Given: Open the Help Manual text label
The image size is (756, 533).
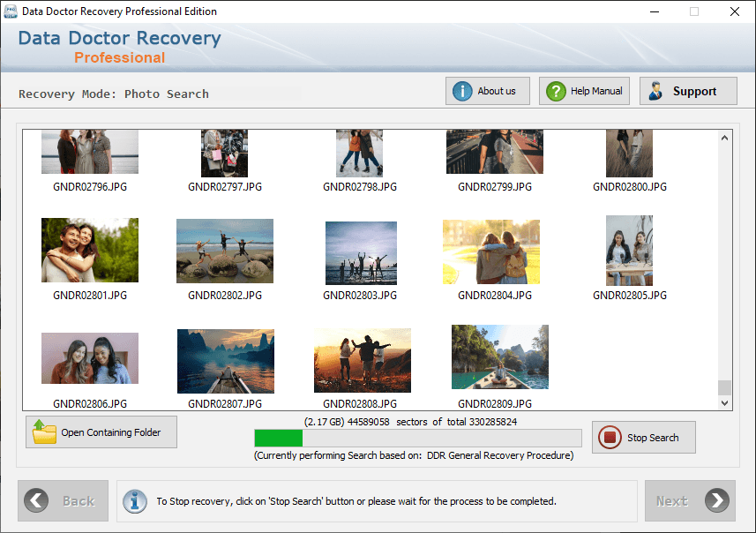Looking at the screenshot, I should coord(596,91).
